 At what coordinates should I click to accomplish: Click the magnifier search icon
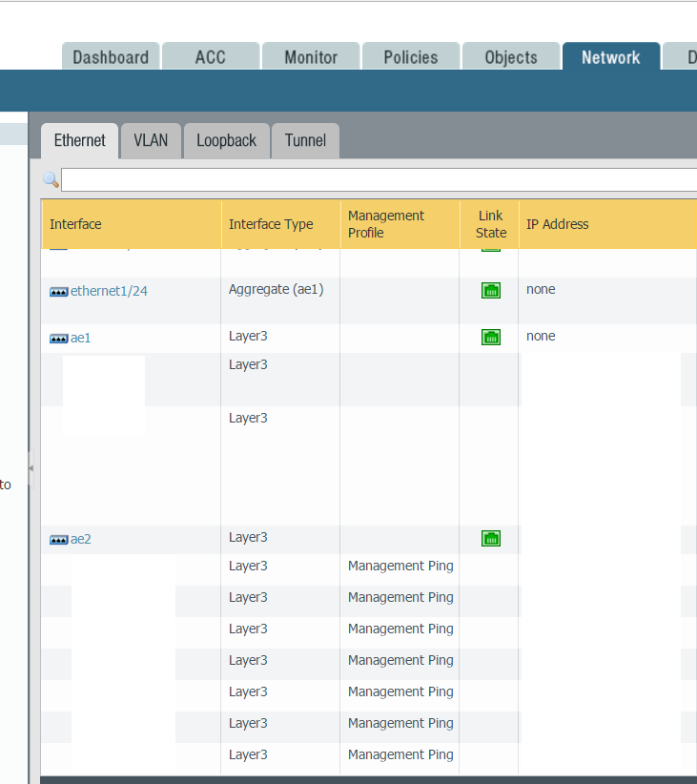pos(51,179)
